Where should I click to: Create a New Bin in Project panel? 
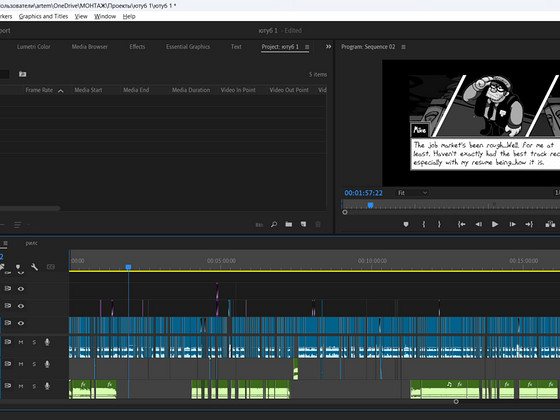coord(289,224)
